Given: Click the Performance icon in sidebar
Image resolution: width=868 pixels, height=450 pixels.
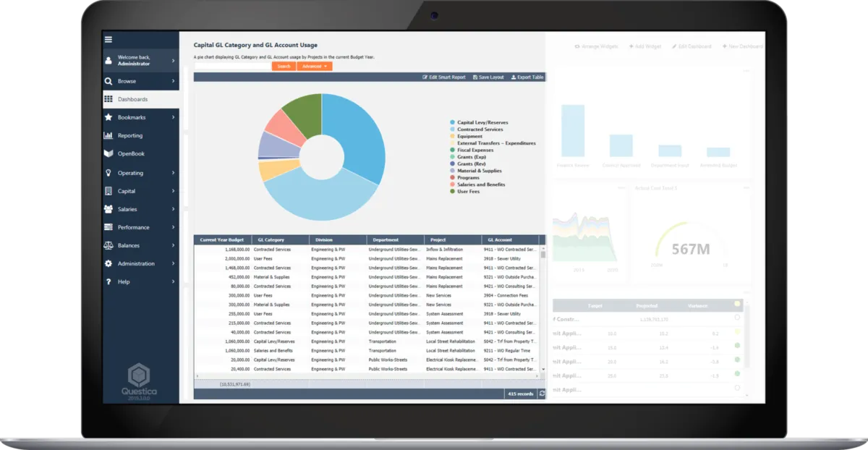Looking at the screenshot, I should [x=109, y=227].
